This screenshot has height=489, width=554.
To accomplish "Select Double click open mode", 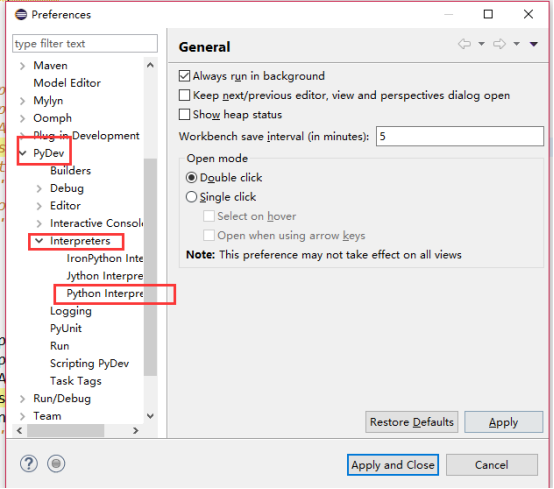I will coord(191,177).
